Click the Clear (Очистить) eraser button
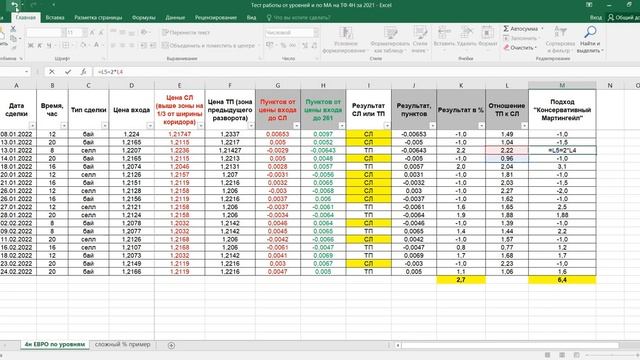Image resolution: width=640 pixels, height=360 pixels. click(x=520, y=48)
